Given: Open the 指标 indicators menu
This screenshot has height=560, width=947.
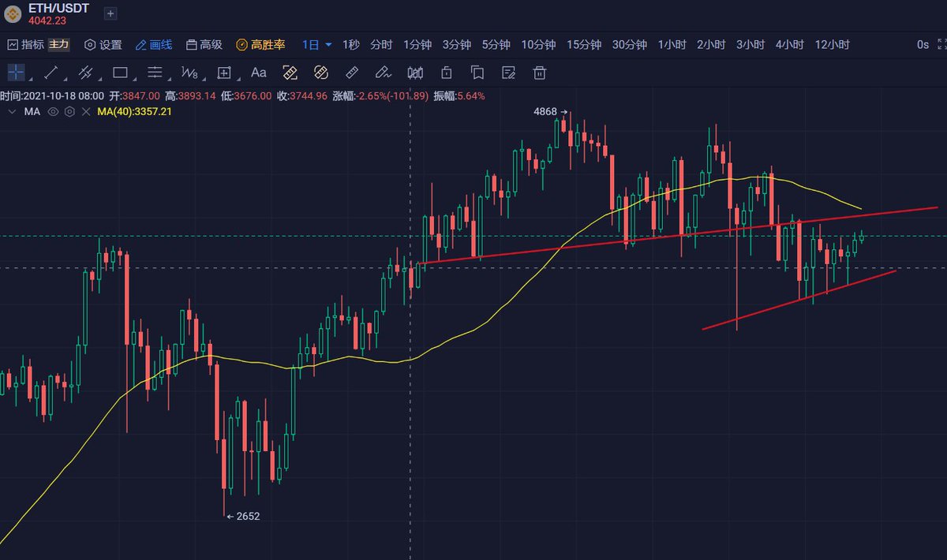Looking at the screenshot, I should click(26, 45).
